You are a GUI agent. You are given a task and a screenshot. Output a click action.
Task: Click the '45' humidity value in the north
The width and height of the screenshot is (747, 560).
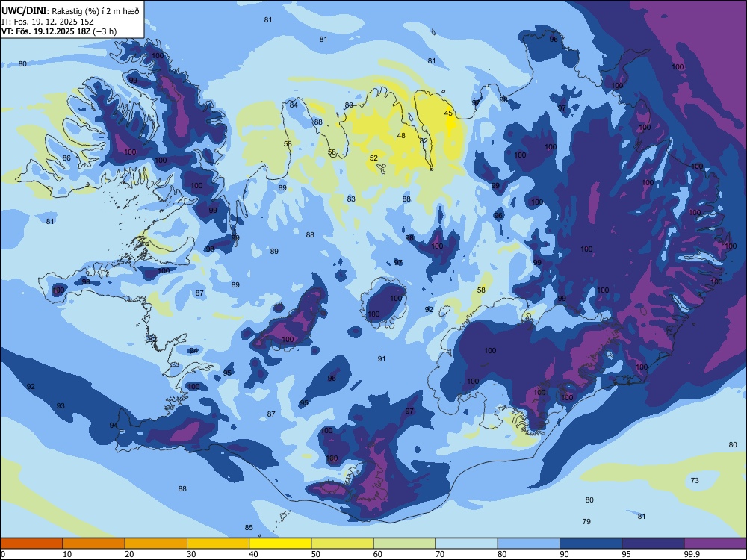[448, 113]
